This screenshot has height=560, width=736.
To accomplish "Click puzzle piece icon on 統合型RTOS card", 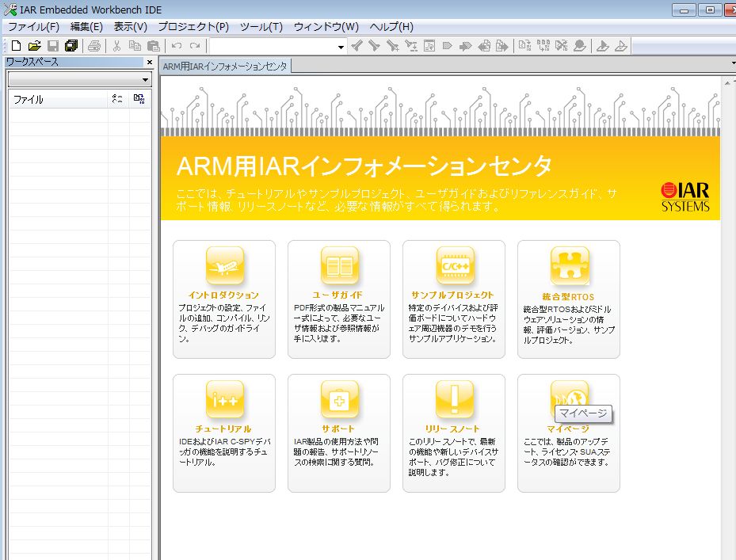I will 570,266.
